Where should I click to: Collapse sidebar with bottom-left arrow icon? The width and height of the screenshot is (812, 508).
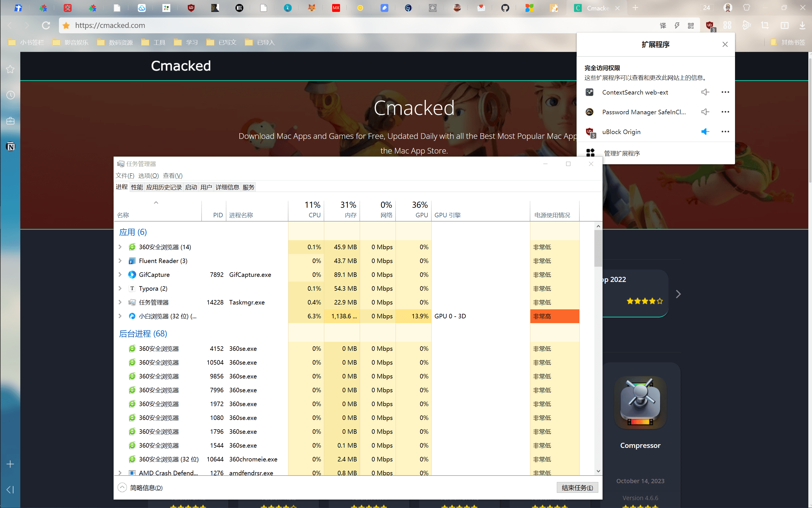[x=10, y=490]
